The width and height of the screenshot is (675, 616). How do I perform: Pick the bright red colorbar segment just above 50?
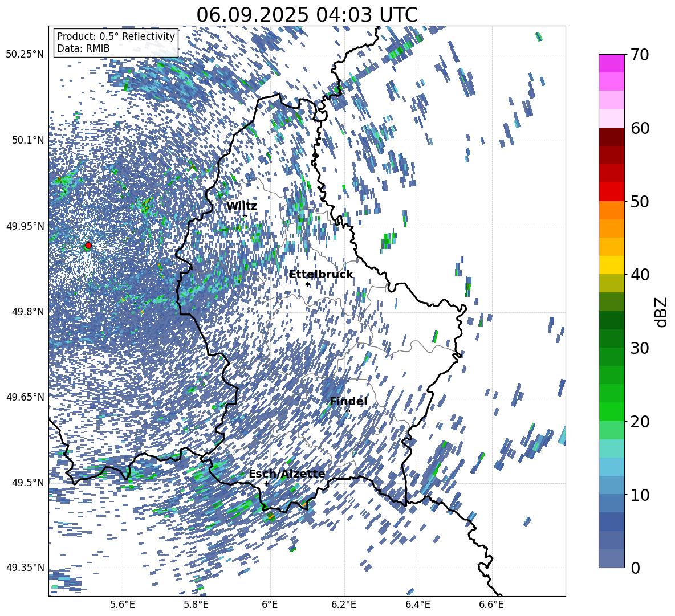tap(612, 192)
